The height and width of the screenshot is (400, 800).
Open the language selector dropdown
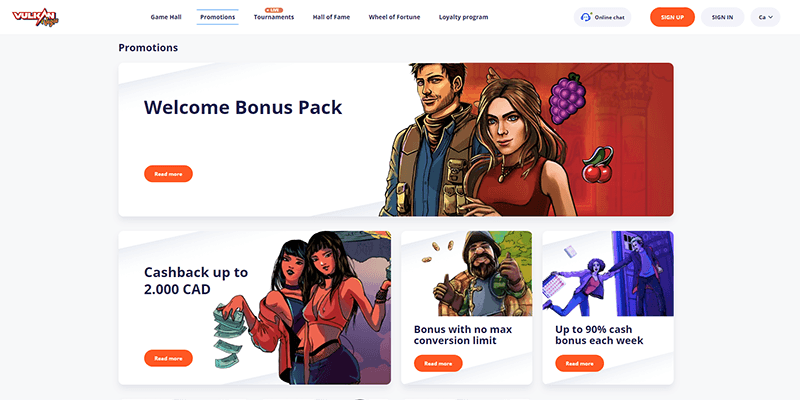765,17
